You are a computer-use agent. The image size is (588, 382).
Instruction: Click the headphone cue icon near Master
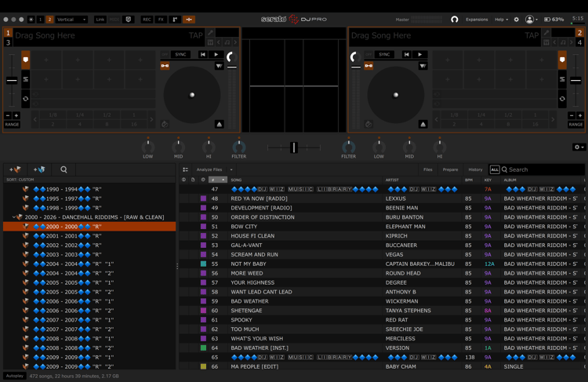[454, 20]
